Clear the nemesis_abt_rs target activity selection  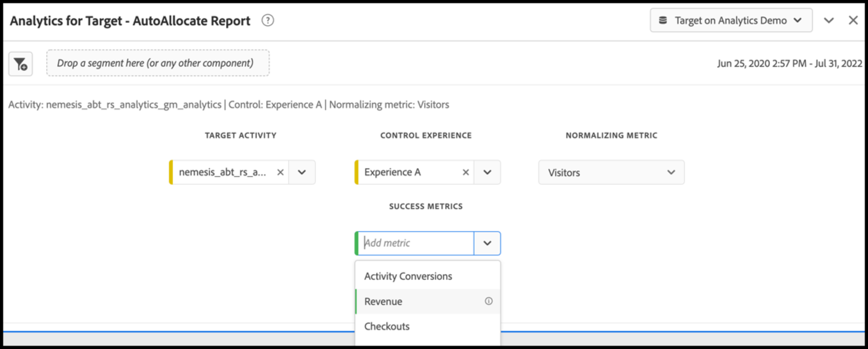pyautogui.click(x=280, y=172)
